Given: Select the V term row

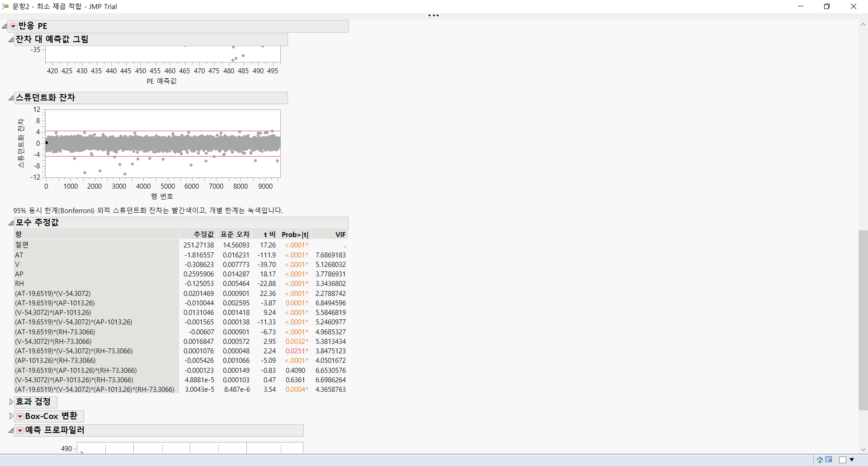Looking at the screenshot, I should pos(17,265).
